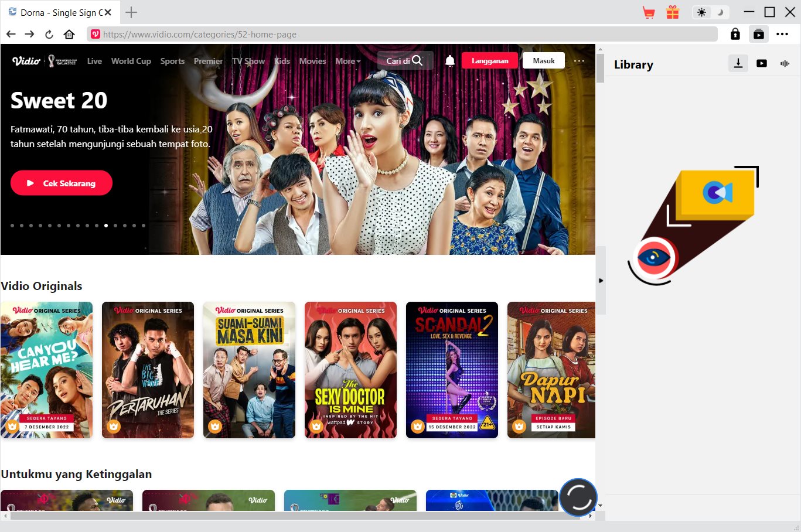Open the shopping cart icon

click(x=649, y=12)
